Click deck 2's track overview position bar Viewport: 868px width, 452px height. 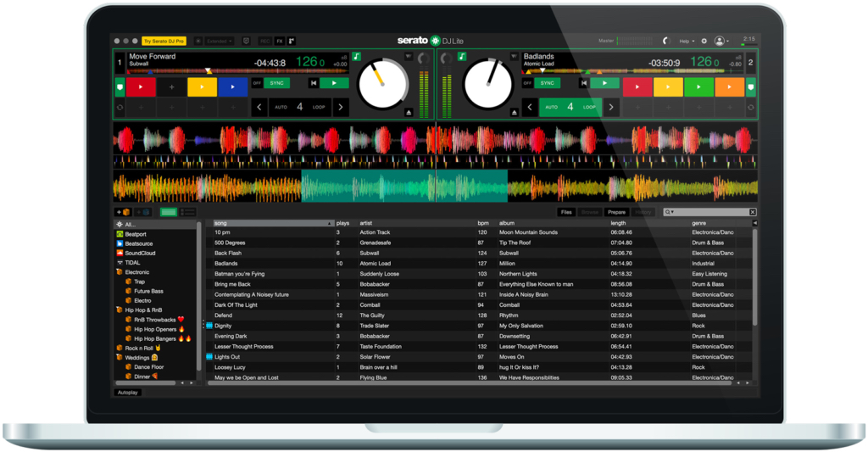(x=632, y=71)
